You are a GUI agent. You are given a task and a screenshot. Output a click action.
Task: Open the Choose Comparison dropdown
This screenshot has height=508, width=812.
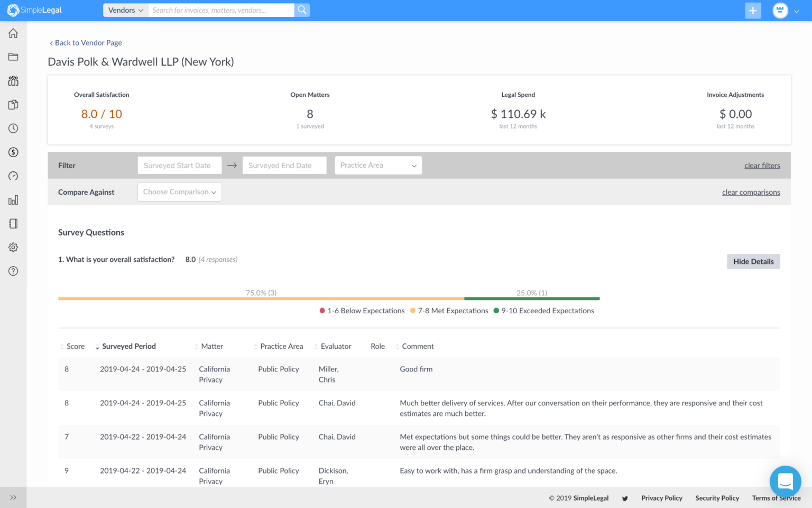point(179,192)
